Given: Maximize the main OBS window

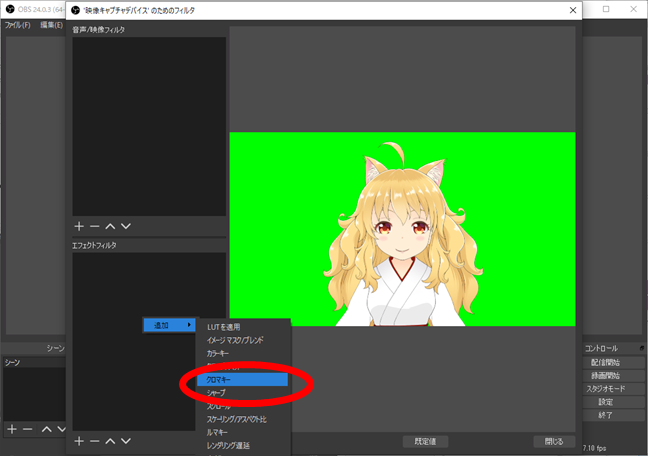Looking at the screenshot, I should pos(606,9).
